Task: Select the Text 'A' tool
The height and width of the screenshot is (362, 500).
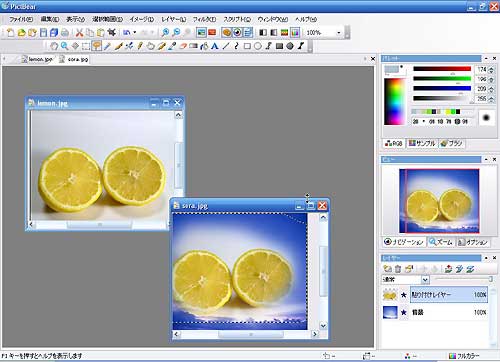Action: tap(215, 46)
